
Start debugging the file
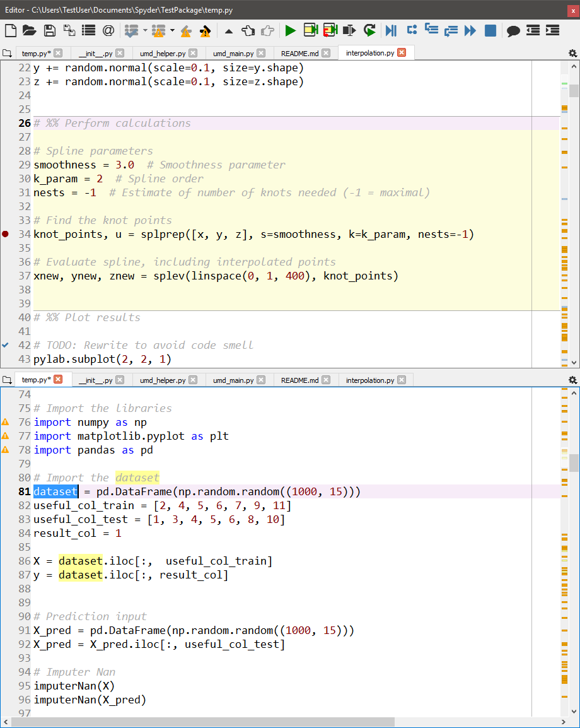[x=391, y=31]
